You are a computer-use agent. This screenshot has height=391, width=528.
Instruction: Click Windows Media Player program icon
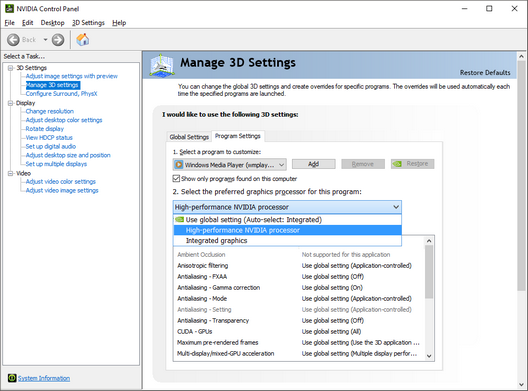178,165
